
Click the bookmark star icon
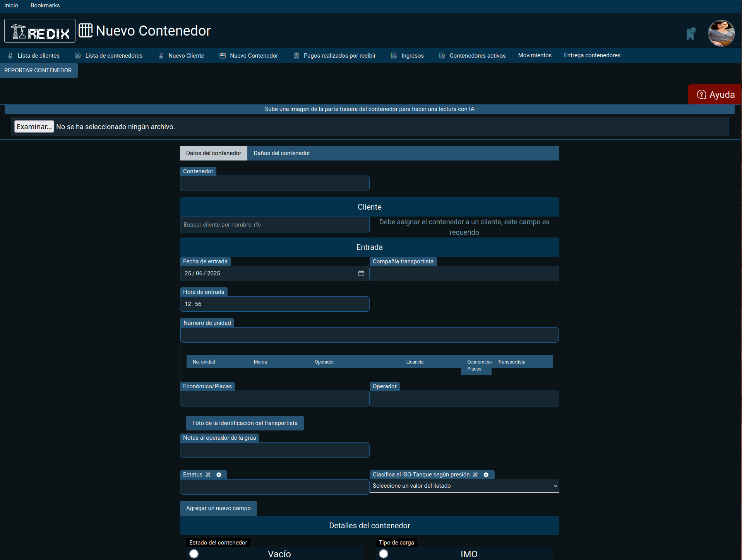click(x=691, y=34)
